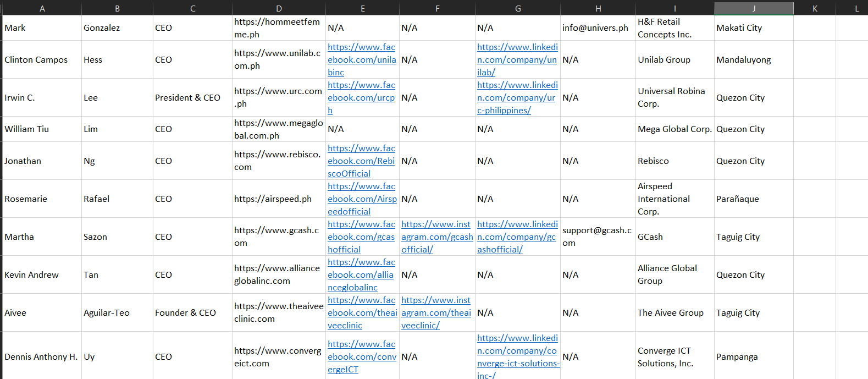Select cell containing 'Gonzalez'

tap(117, 28)
